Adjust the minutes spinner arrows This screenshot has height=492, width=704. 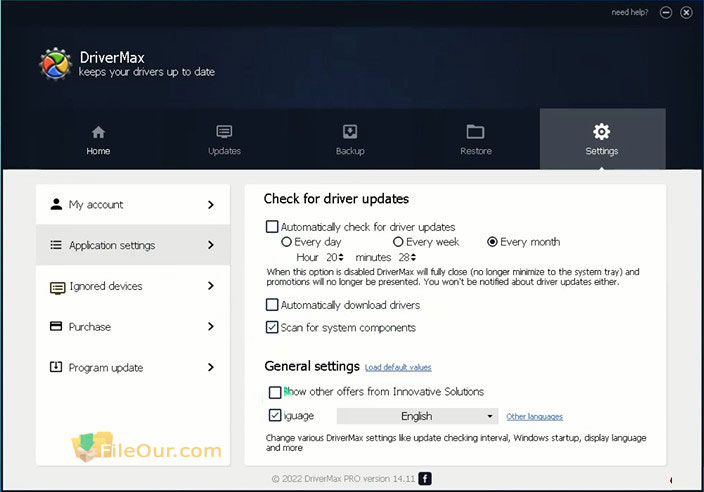pyautogui.click(x=413, y=257)
